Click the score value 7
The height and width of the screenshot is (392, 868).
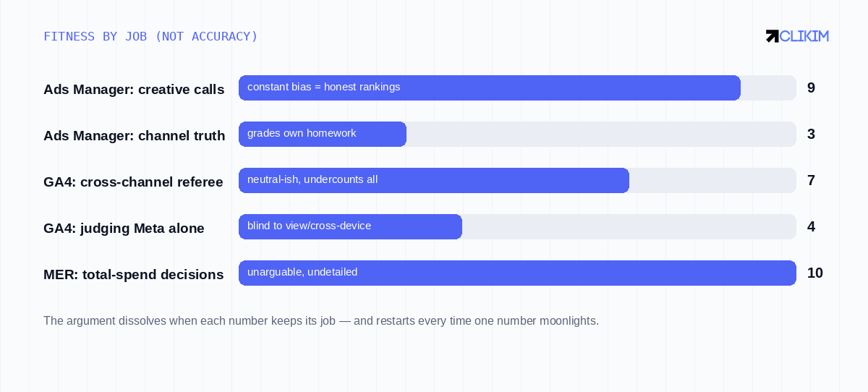tap(811, 180)
